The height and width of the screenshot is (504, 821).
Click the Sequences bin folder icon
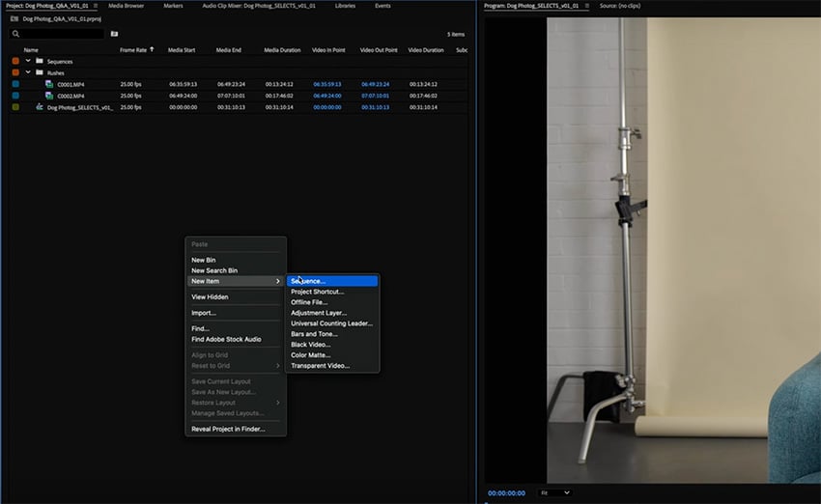pos(40,61)
